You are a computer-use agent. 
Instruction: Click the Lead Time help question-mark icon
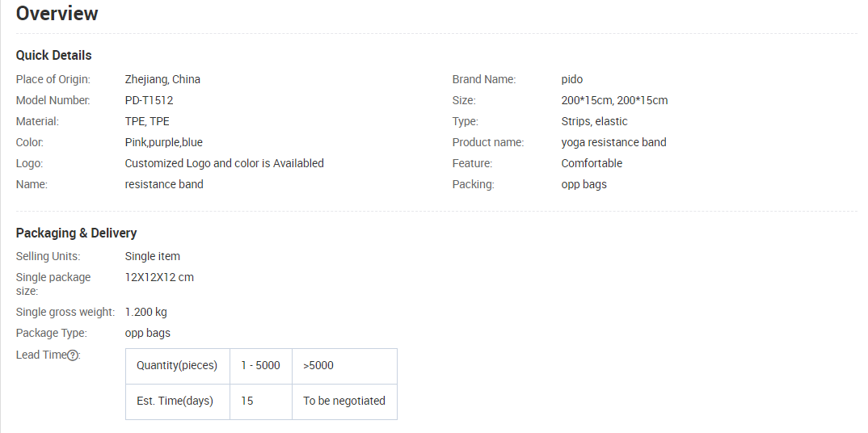(73, 355)
